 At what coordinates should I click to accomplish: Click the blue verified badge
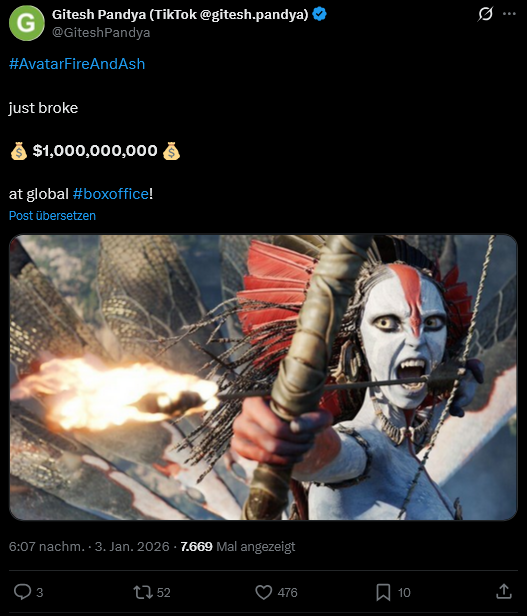(x=319, y=15)
